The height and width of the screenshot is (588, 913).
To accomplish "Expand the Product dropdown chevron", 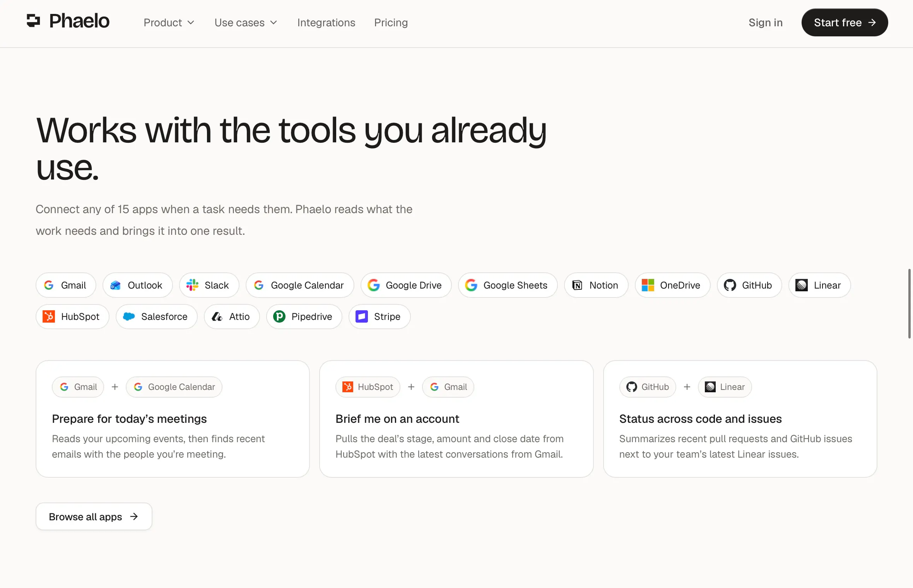I will point(191,22).
